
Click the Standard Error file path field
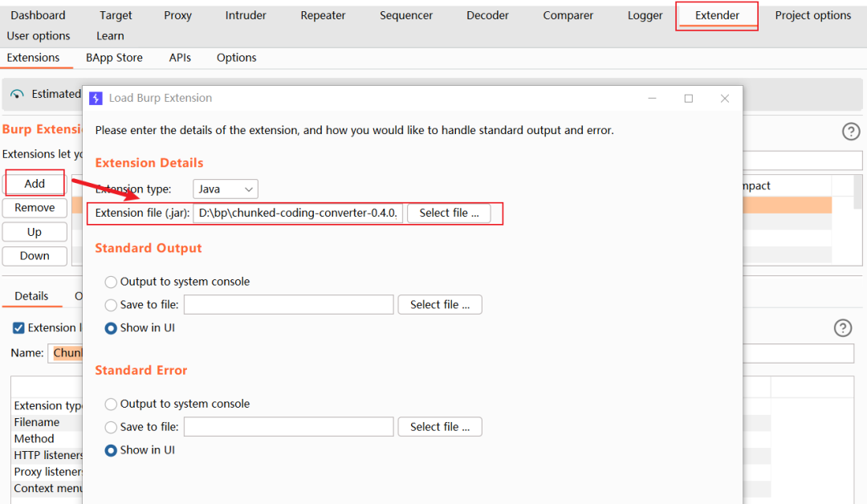289,427
